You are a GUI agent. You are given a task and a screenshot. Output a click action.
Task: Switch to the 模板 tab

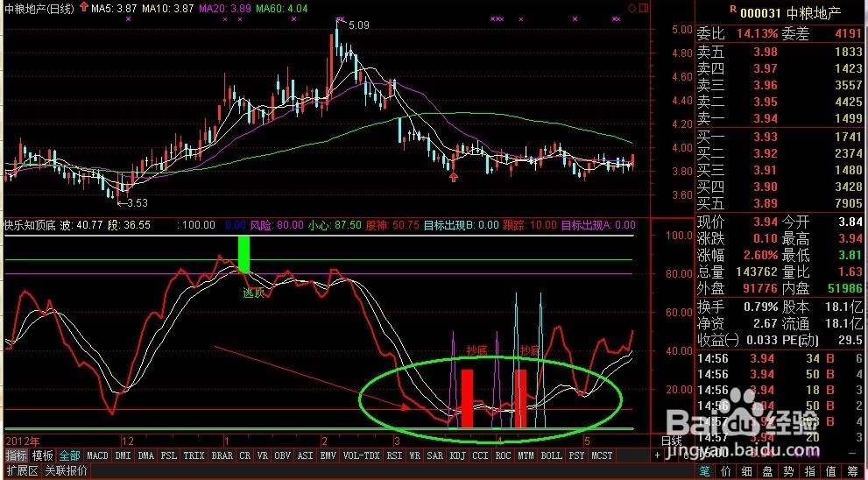tap(42, 455)
